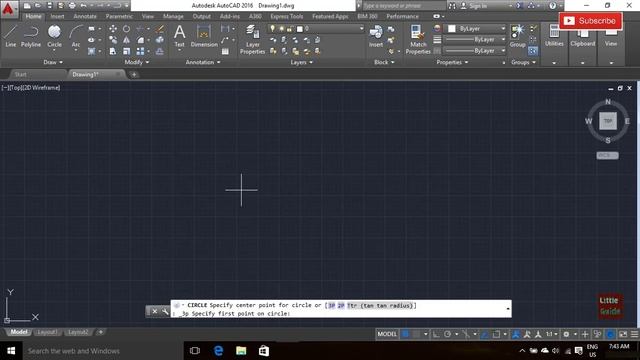Viewport: 640px width, 360px height.
Task: Click the Circle tool icon
Action: coord(54,32)
